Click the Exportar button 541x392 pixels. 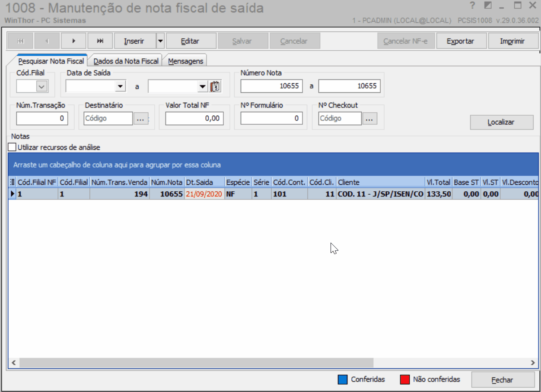point(461,41)
